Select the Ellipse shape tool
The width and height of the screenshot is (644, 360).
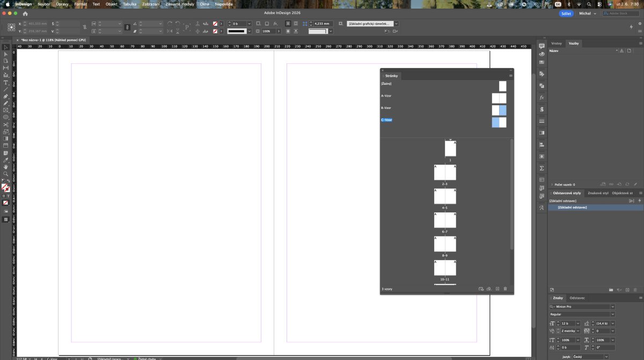point(6,117)
